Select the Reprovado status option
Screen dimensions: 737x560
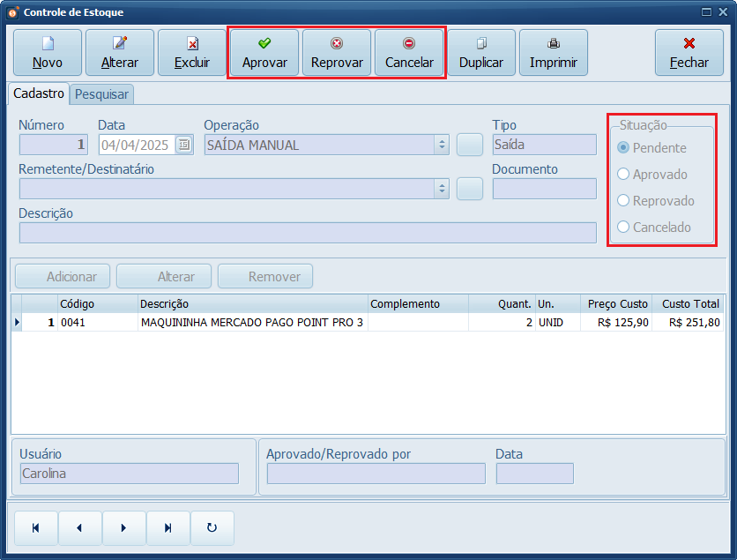point(624,201)
